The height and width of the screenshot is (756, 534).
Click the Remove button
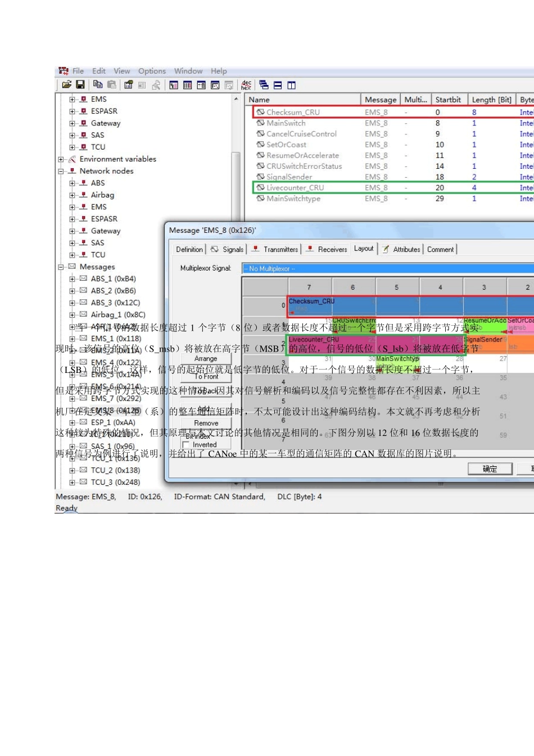click(206, 423)
